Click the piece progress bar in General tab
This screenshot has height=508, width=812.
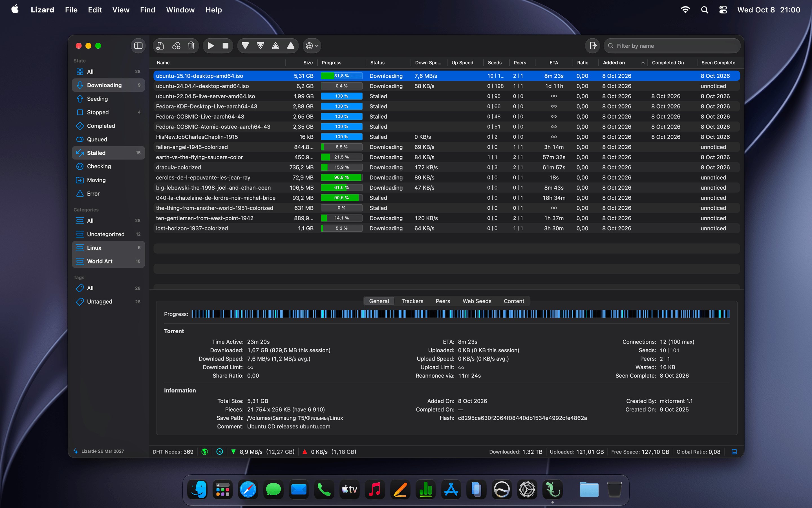tap(461, 314)
